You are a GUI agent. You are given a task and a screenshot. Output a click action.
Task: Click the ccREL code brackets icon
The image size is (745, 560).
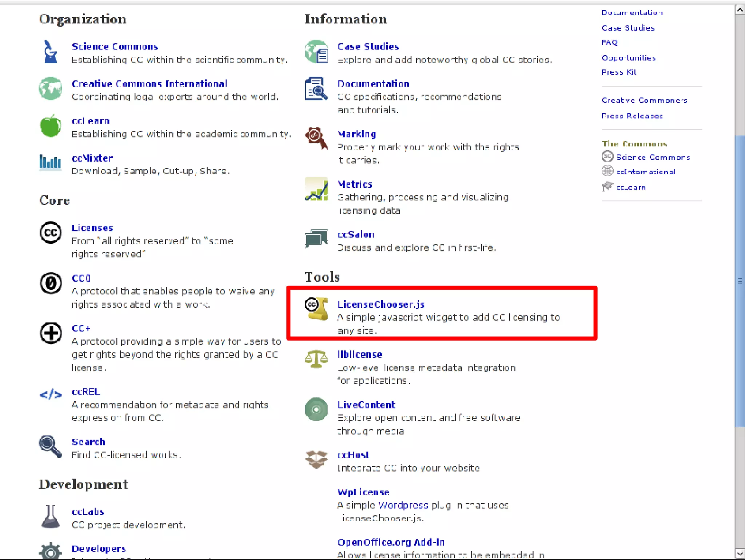point(51,394)
